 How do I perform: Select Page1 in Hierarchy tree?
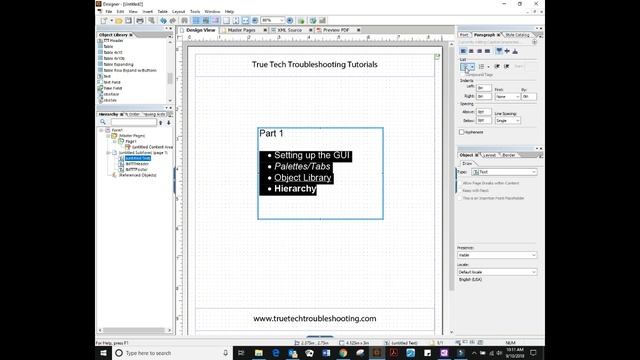coord(131,141)
